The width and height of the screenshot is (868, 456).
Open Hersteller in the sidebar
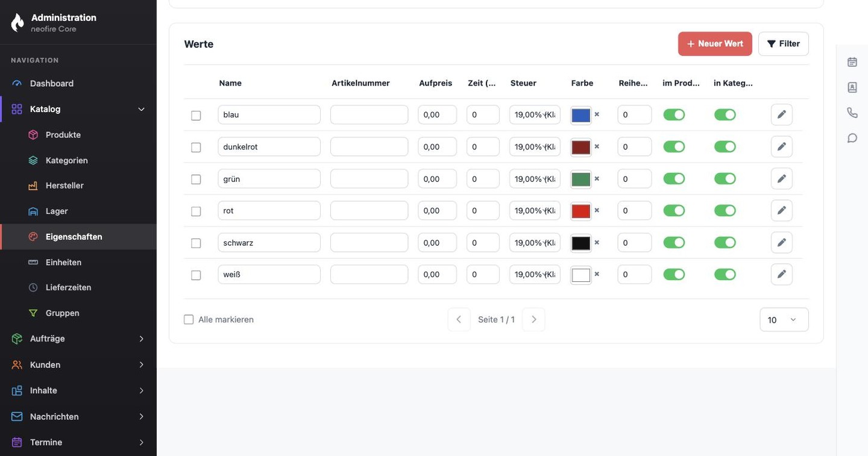point(78,186)
